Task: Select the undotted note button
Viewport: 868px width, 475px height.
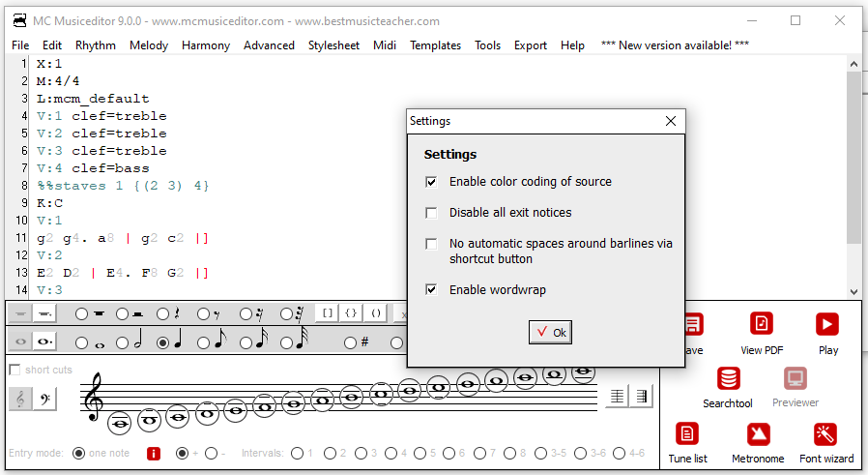Action: coord(20,341)
